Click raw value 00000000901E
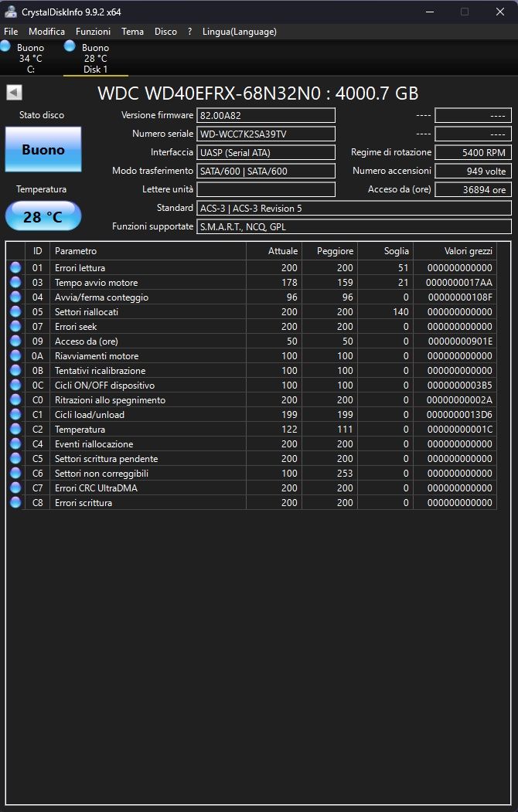 coord(460,341)
